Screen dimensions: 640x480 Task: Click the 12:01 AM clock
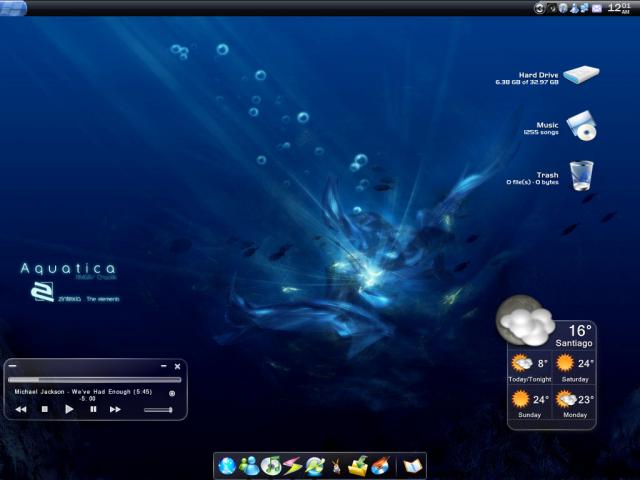tap(619, 8)
